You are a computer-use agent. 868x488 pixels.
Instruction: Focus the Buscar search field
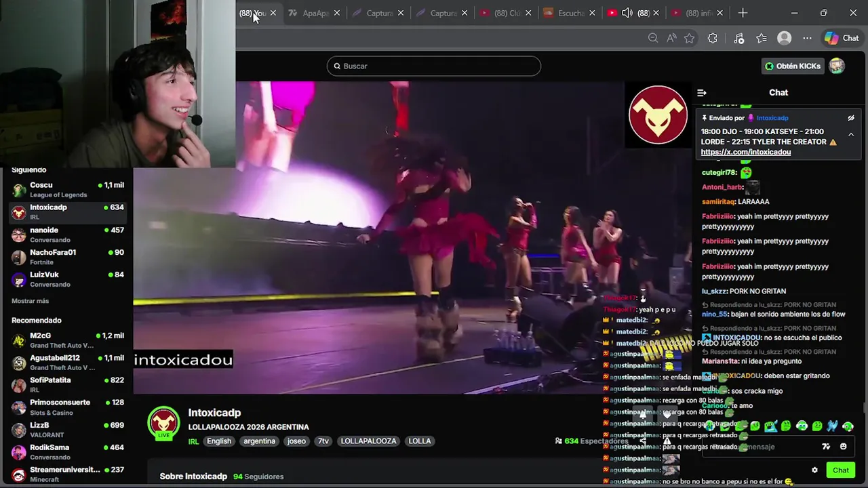(x=434, y=66)
